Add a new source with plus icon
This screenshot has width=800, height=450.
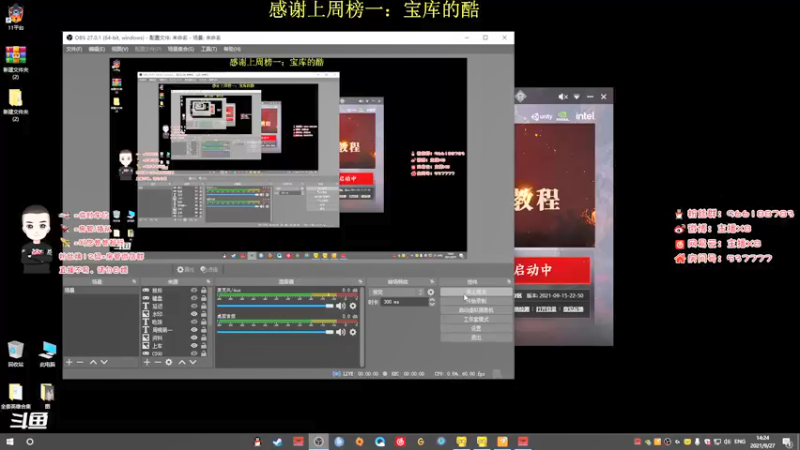tap(147, 362)
